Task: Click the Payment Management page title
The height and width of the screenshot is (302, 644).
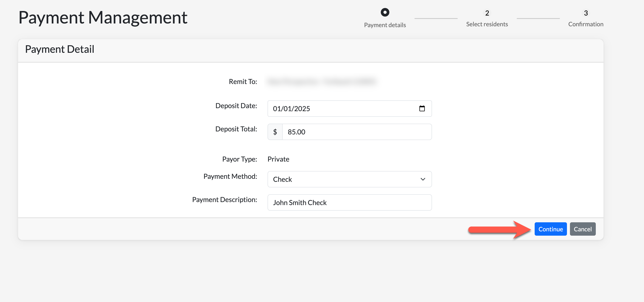Action: pos(103,17)
